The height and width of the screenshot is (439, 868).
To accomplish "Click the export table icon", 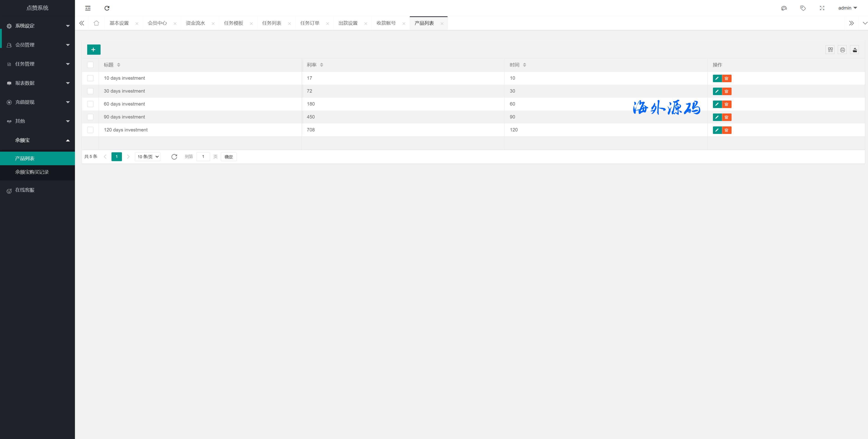I will (855, 50).
